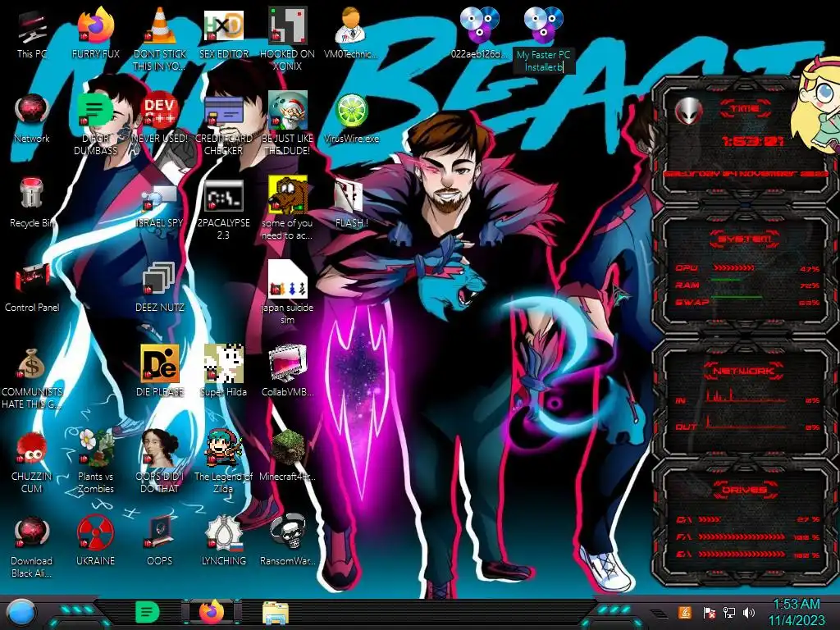840x630 pixels.
Task: Click the C:\ drive usage row
Action: (747, 519)
